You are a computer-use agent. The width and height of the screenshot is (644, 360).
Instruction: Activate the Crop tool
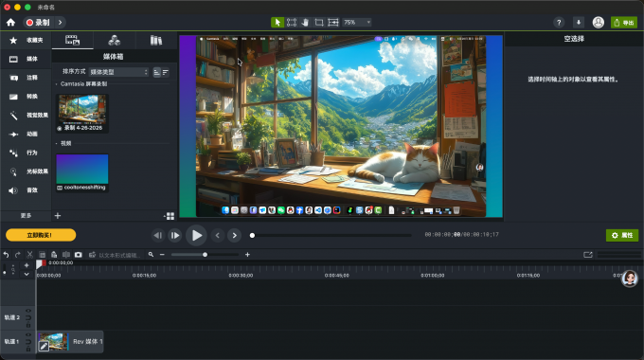319,22
